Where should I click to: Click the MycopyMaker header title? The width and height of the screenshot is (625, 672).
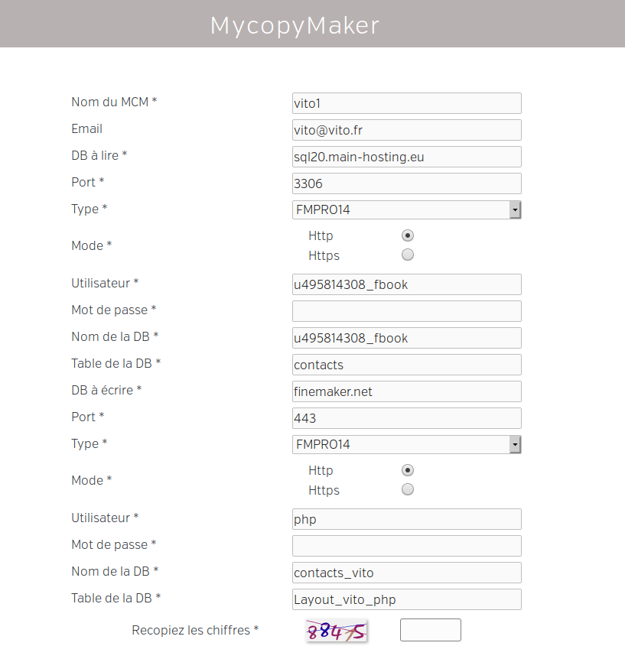pos(295,26)
